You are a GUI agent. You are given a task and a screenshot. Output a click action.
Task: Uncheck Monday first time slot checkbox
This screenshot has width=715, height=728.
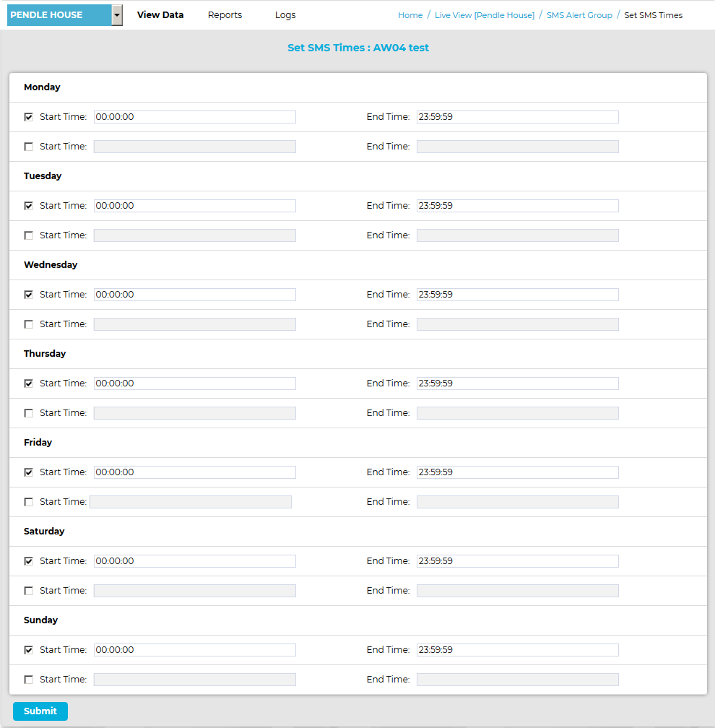click(x=29, y=117)
